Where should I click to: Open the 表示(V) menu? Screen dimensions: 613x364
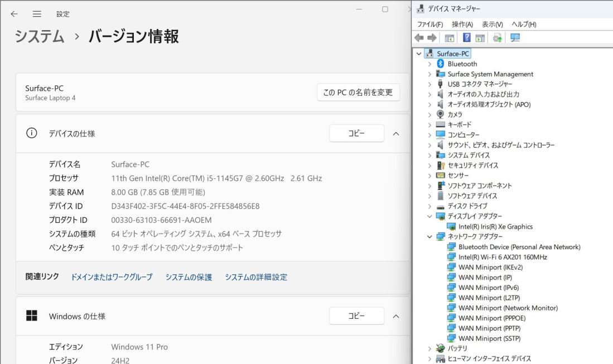492,24
